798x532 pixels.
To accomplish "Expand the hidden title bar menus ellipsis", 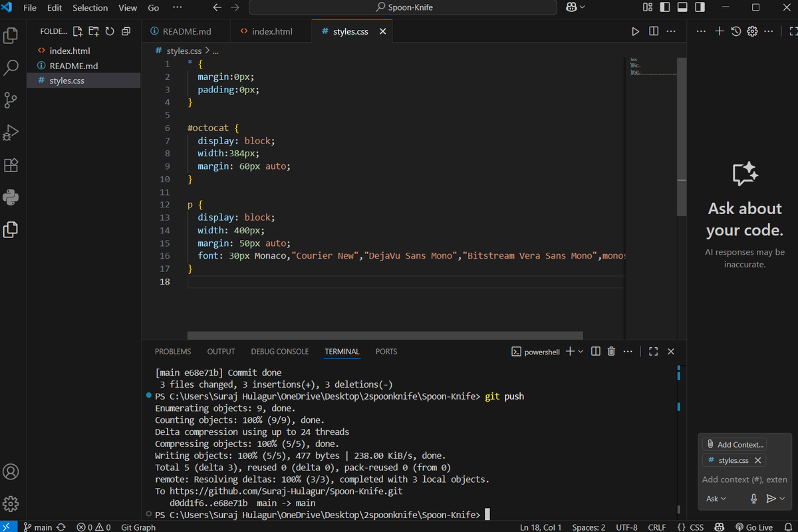I will (x=176, y=7).
